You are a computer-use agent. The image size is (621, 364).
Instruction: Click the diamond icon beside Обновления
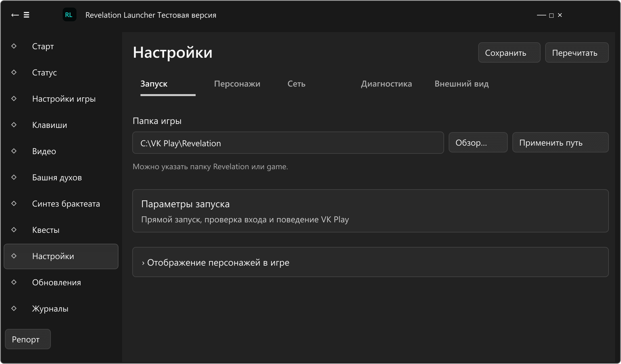(x=14, y=282)
